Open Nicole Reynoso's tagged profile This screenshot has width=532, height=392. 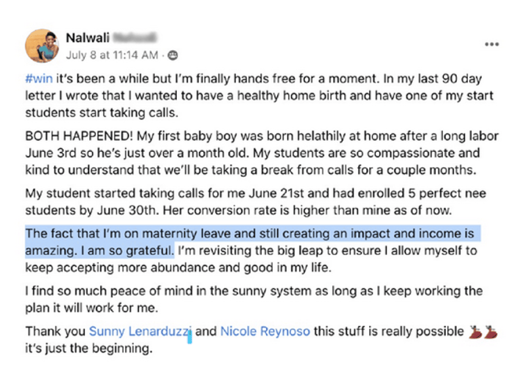[265, 332]
